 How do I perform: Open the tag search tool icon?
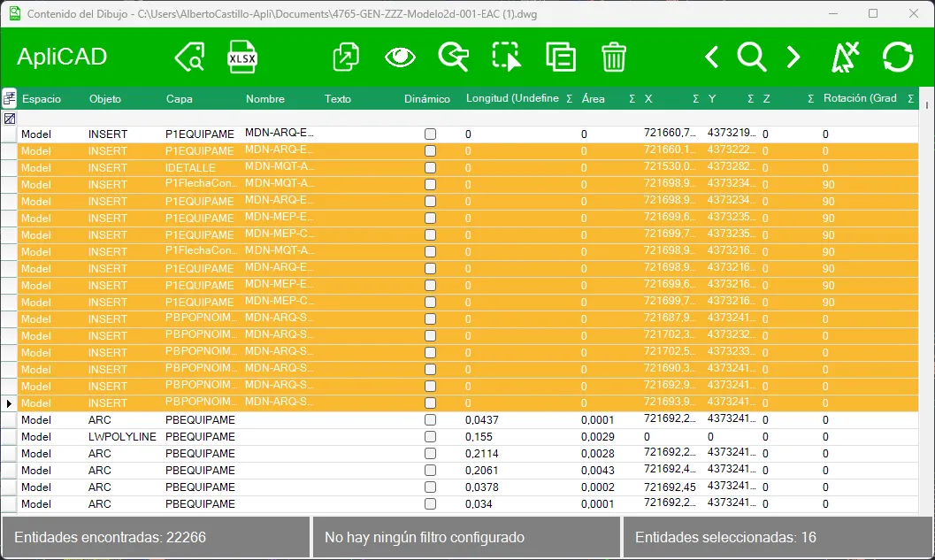click(x=190, y=58)
